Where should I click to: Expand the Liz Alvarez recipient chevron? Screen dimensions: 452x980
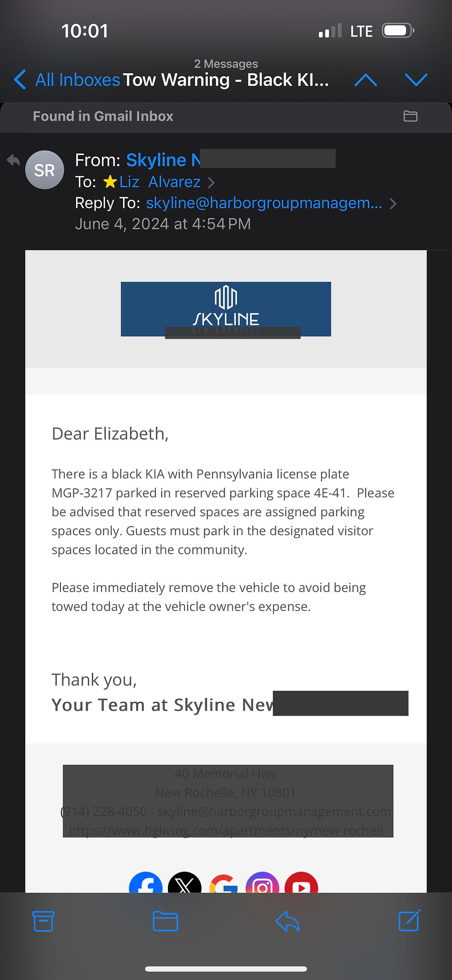[211, 183]
